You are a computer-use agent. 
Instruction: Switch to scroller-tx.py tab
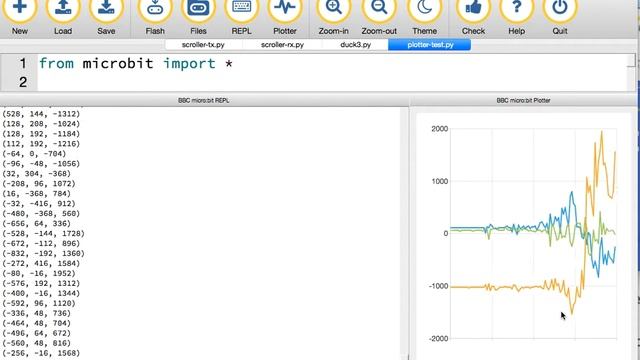(x=203, y=44)
